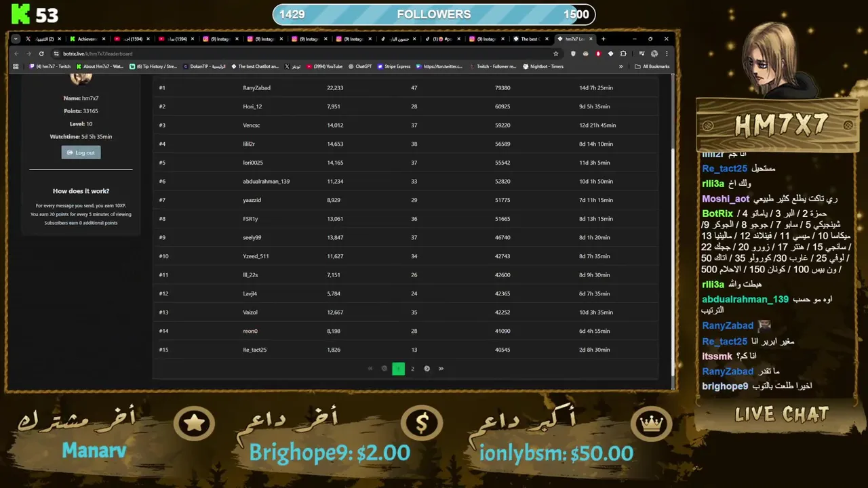Open the All Bookmarks folder
Viewport: 868px width, 488px height.
pyautogui.click(x=652, y=66)
